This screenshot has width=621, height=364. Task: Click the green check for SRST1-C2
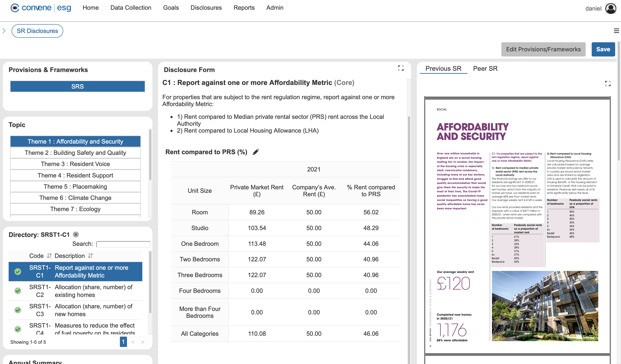(18, 291)
